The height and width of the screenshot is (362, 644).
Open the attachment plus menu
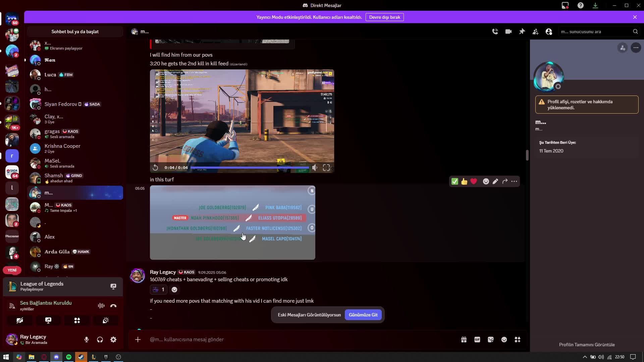tap(138, 340)
